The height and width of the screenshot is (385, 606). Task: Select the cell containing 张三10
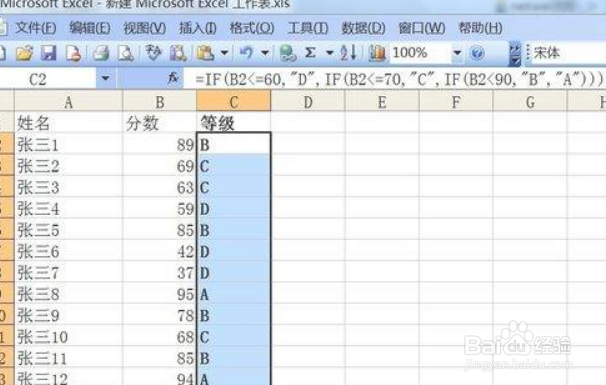(x=68, y=337)
